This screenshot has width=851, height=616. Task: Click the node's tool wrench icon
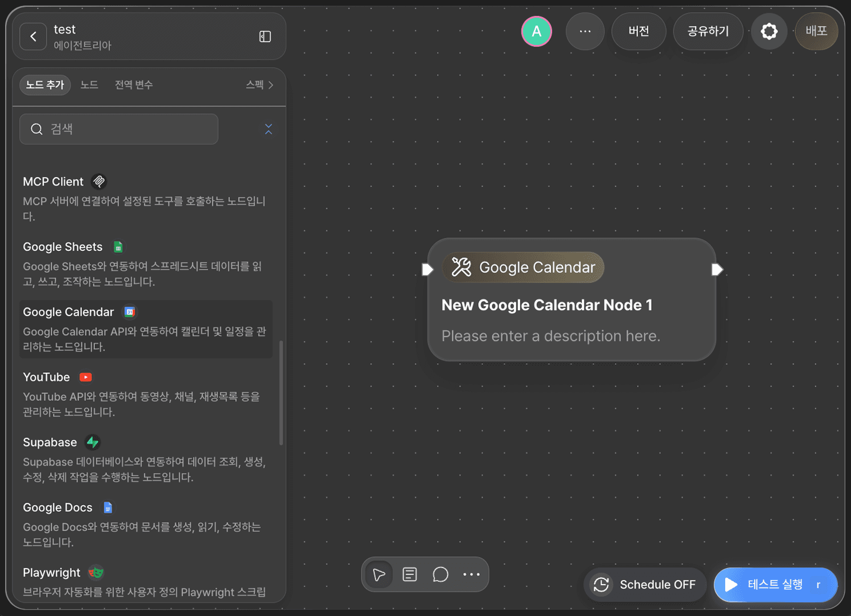(x=461, y=267)
